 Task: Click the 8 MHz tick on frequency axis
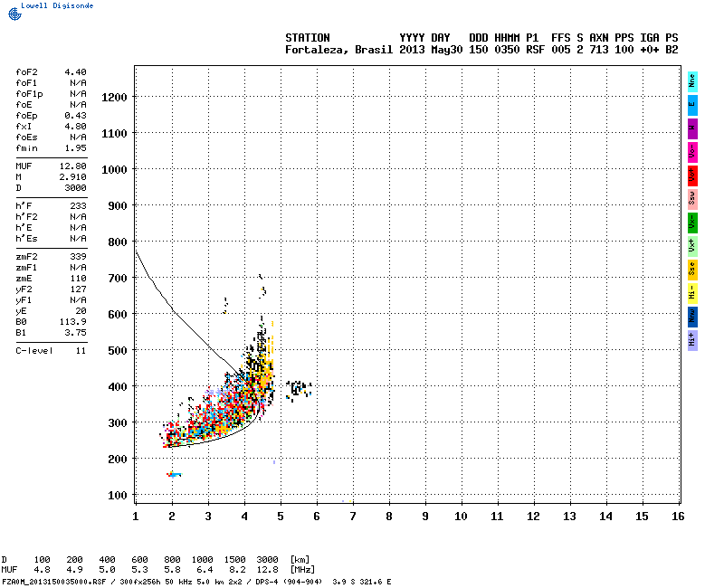pos(389,517)
